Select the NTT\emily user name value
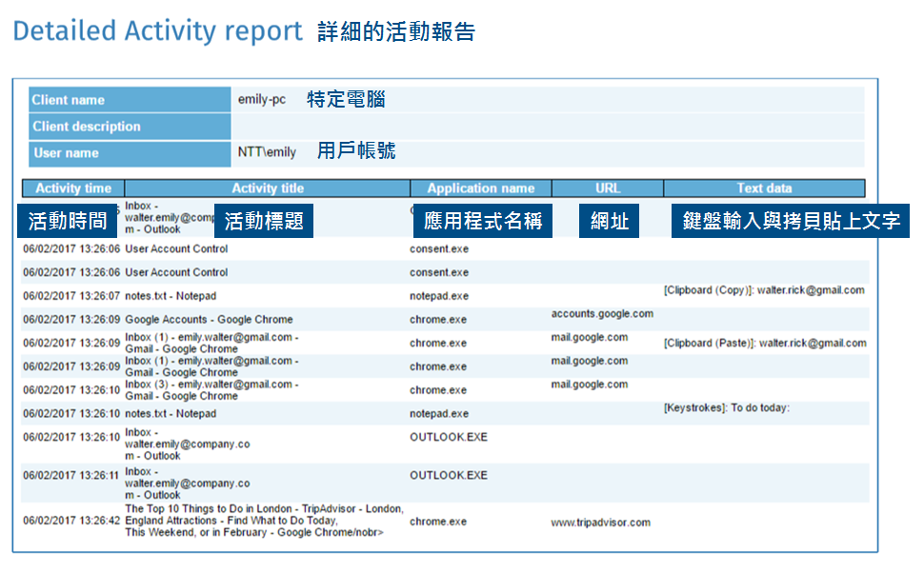Viewport: 924px width, 573px height. (267, 152)
